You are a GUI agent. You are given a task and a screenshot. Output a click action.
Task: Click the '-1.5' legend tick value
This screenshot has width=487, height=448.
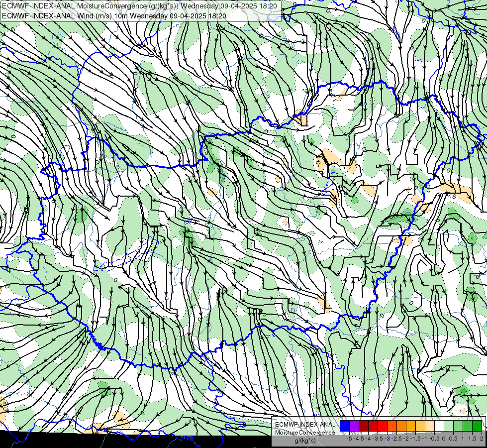coord(415,439)
